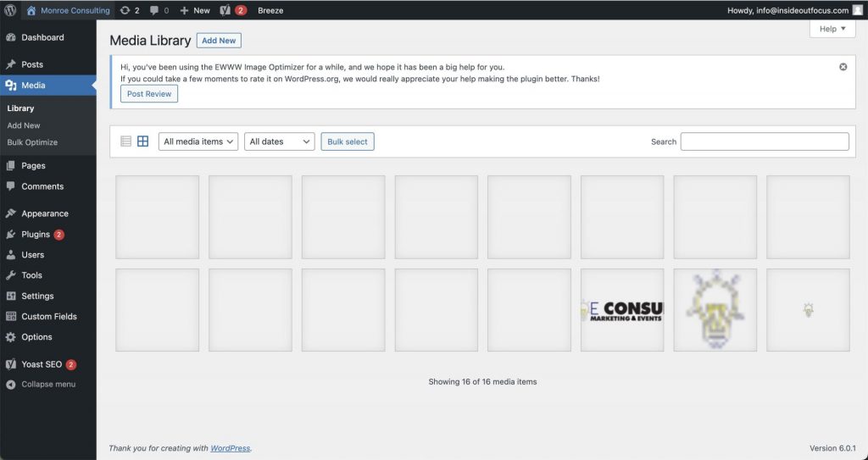Click the Post Review button
Screen dimensions: 868x460
tap(149, 93)
